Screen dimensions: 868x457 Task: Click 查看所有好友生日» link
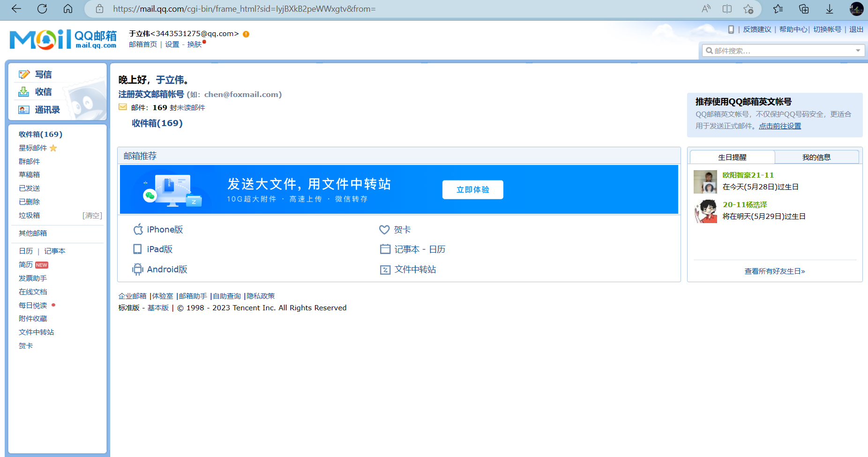tap(775, 271)
